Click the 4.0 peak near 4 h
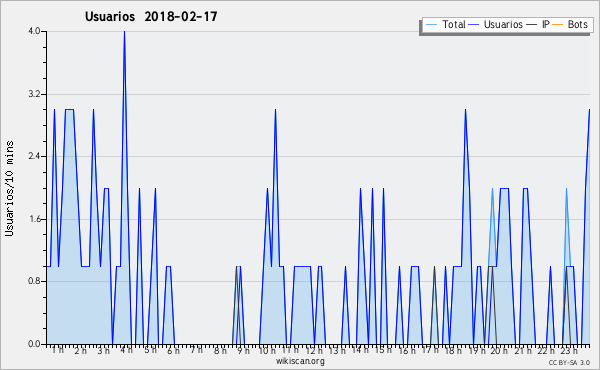This screenshot has height=370, width=600. 124,32
